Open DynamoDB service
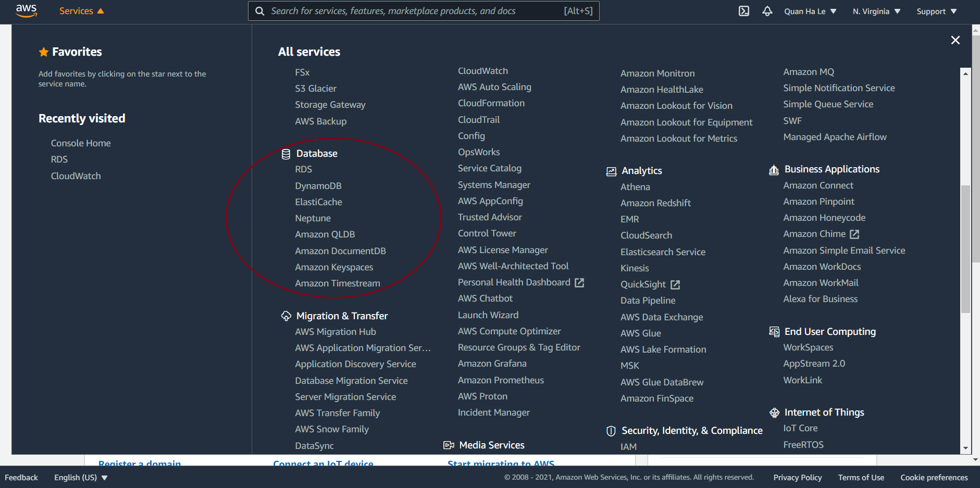Viewport: 980px width, 488px height. coord(318,186)
